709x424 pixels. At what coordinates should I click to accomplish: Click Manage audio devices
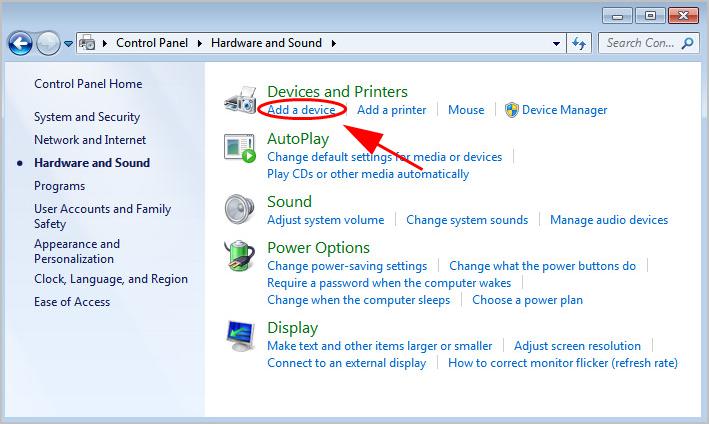pyautogui.click(x=609, y=220)
